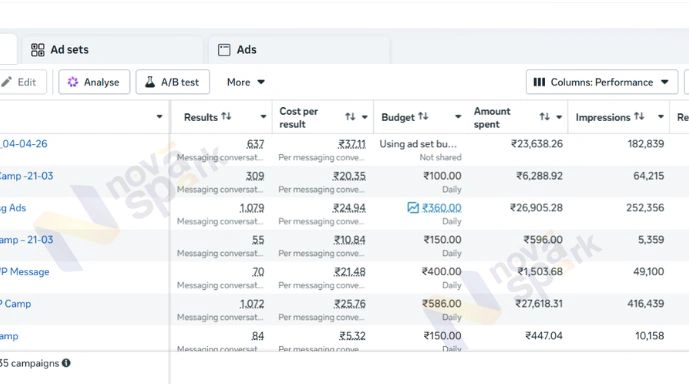This screenshot has width=689, height=384.
Task: Sort by Cost per result arrows
Action: coord(350,117)
